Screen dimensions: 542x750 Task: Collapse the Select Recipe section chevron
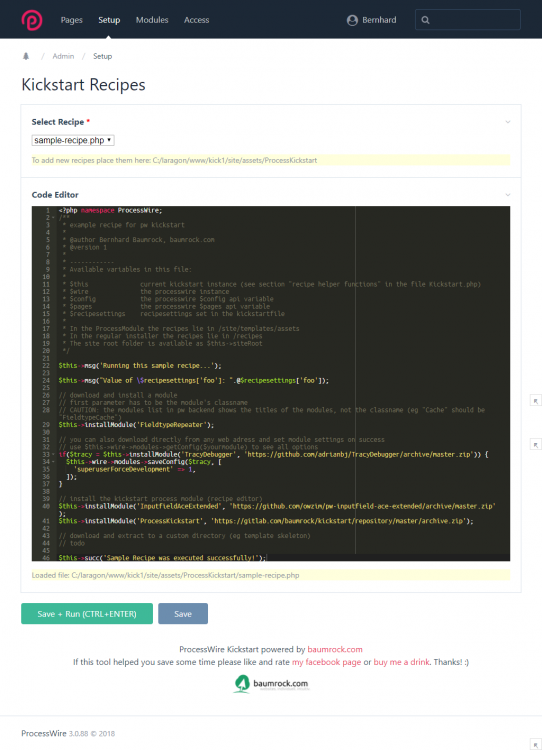coord(508,122)
